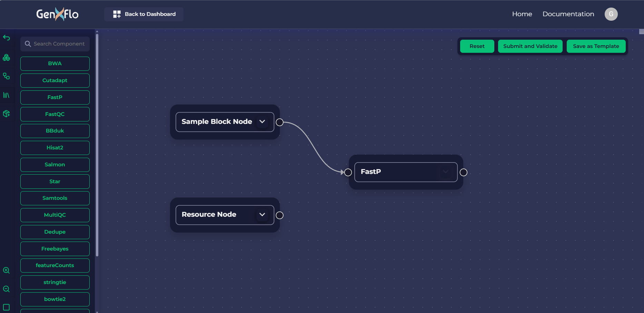The width and height of the screenshot is (644, 313).
Task: Click Back to Dashboard
Action: 144,14
